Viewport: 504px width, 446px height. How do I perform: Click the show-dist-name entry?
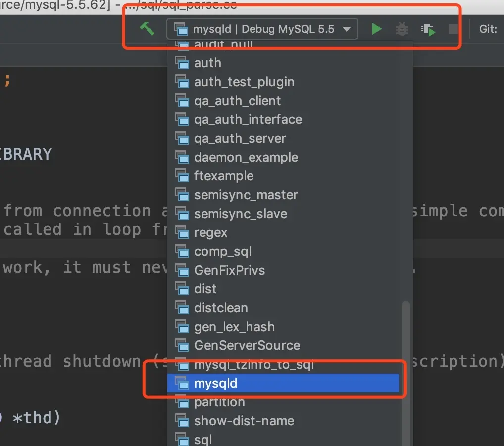[x=283, y=421]
